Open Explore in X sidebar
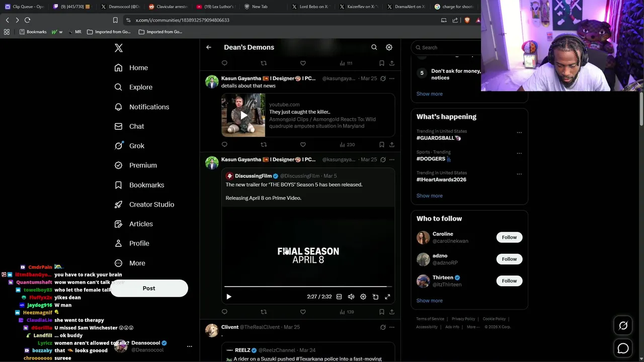This screenshot has width=644, height=362. click(133, 87)
